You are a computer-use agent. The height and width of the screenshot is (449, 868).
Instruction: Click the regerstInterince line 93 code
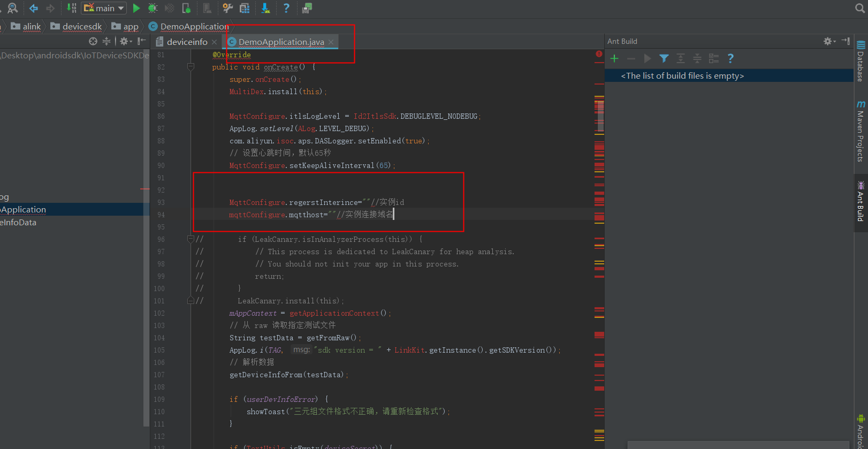[x=317, y=202]
